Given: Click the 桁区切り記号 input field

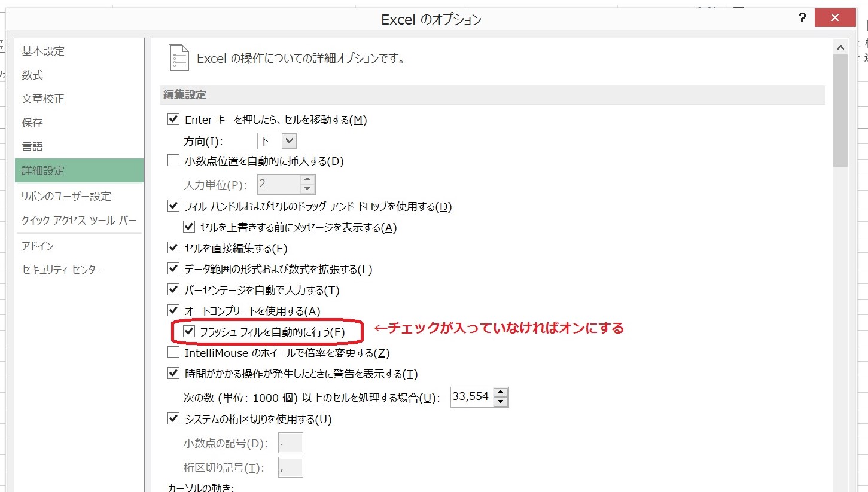Looking at the screenshot, I should pos(291,467).
